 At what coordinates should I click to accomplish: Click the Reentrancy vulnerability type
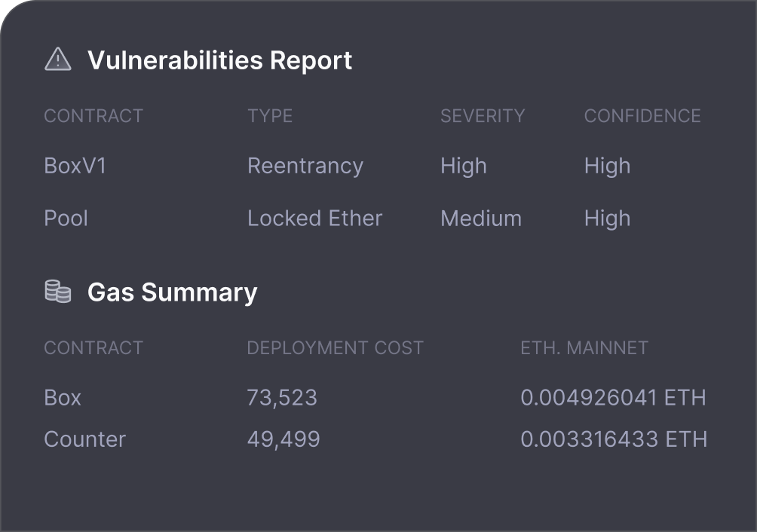click(305, 166)
